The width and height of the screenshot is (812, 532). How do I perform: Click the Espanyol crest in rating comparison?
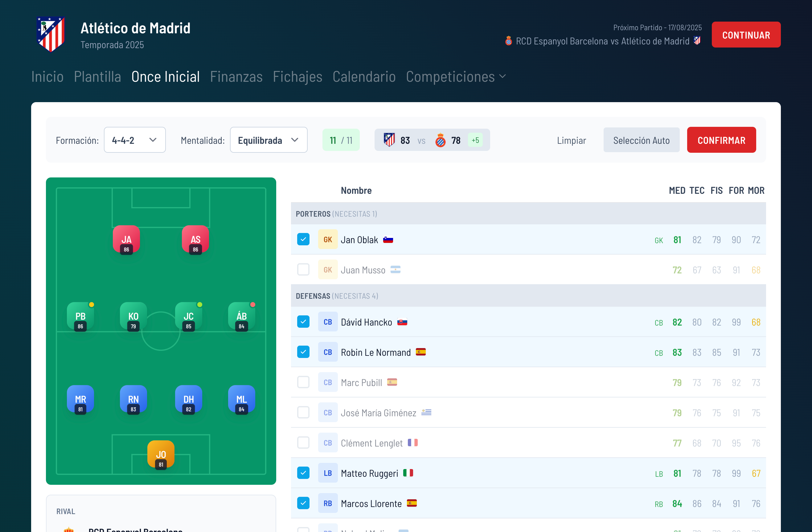(440, 140)
